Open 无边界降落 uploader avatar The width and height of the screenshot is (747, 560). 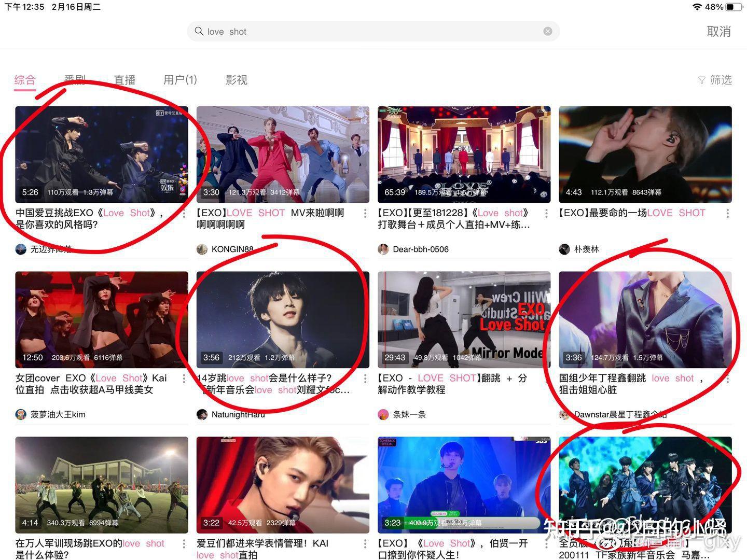coord(21,249)
